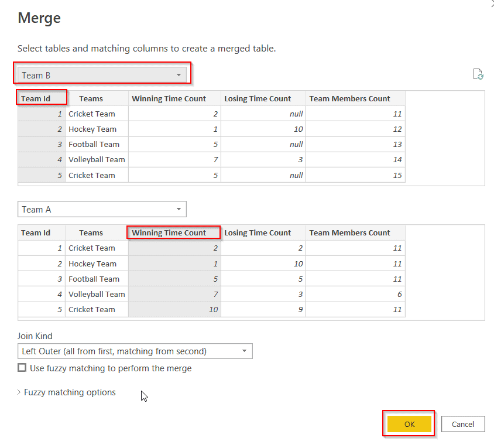Screen dimensions: 494x448
Task: Select Team Members Count column in Team B
Action: coord(351,98)
